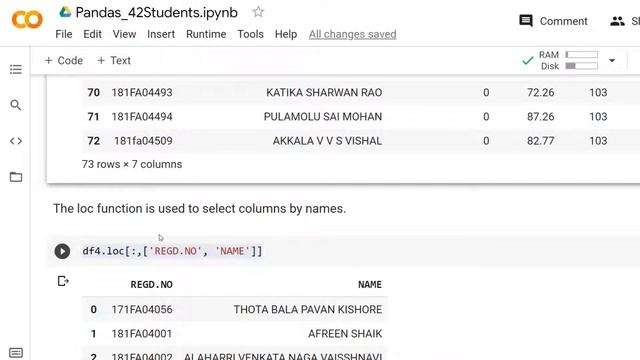Click into the df4.loc code line
The height and width of the screenshot is (360, 640).
click(172, 251)
